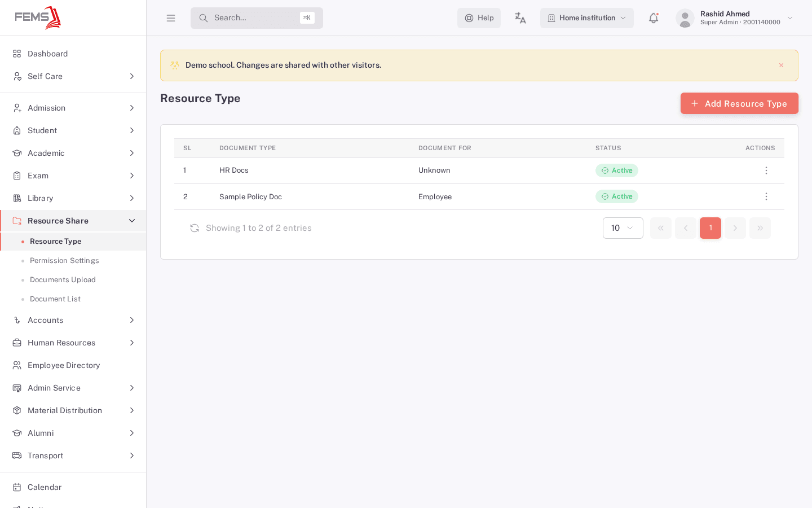
Task: Go to last page of results
Action: (760, 228)
